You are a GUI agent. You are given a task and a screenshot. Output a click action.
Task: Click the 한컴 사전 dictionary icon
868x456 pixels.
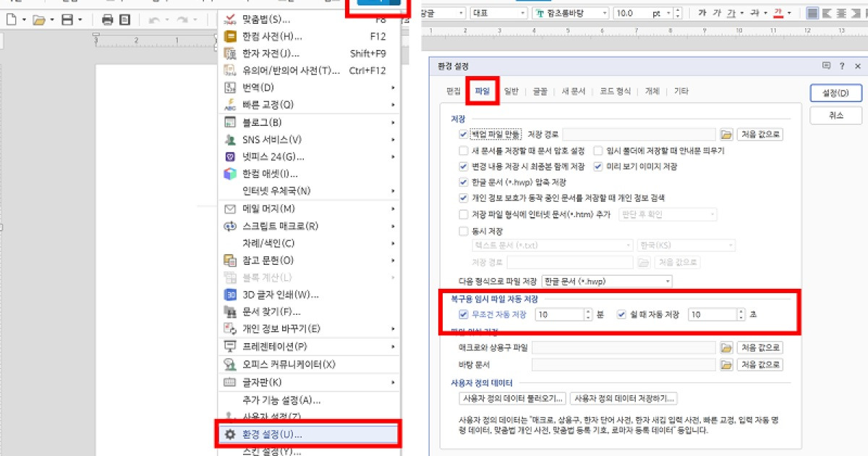(231, 36)
